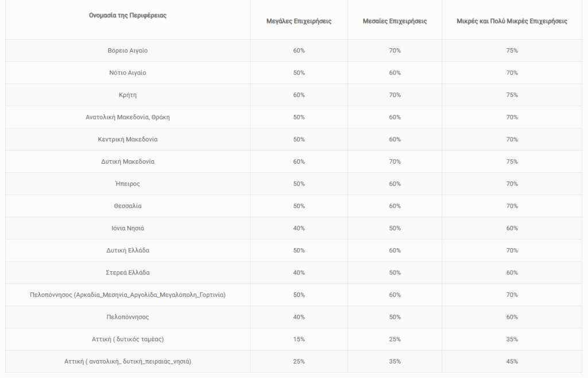Click the 15% large enterprises value for Αττική
Image resolution: width=588 pixels, height=378 pixels.
pos(299,339)
